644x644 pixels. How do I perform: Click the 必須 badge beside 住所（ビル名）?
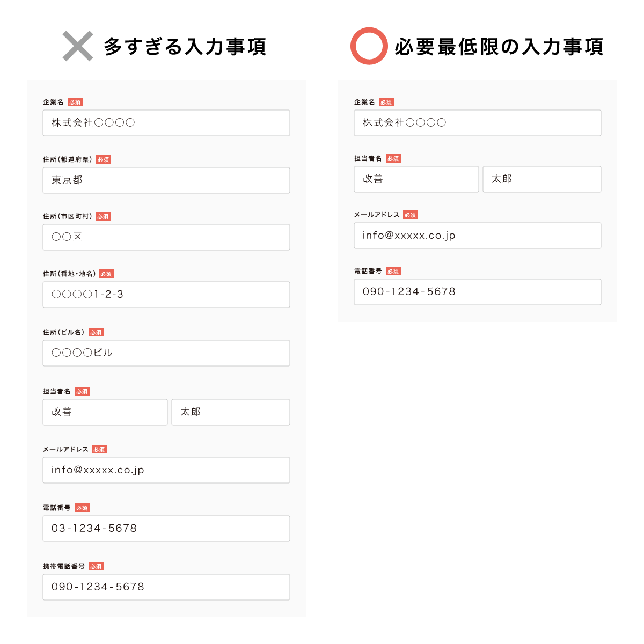[x=96, y=332]
